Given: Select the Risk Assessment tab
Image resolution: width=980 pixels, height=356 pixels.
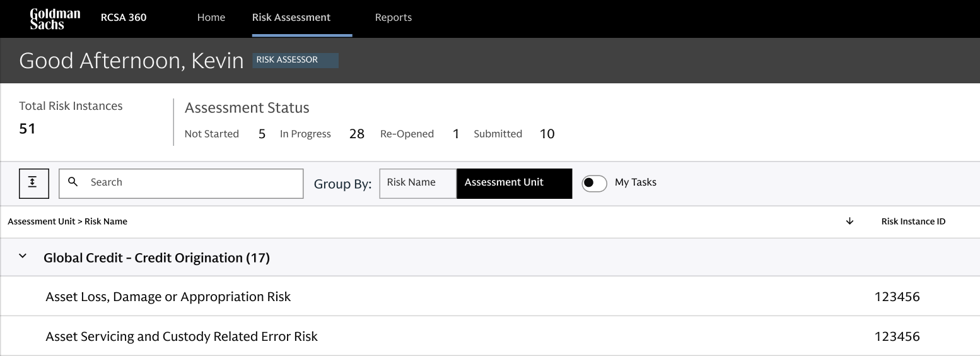Looking at the screenshot, I should tap(291, 18).
